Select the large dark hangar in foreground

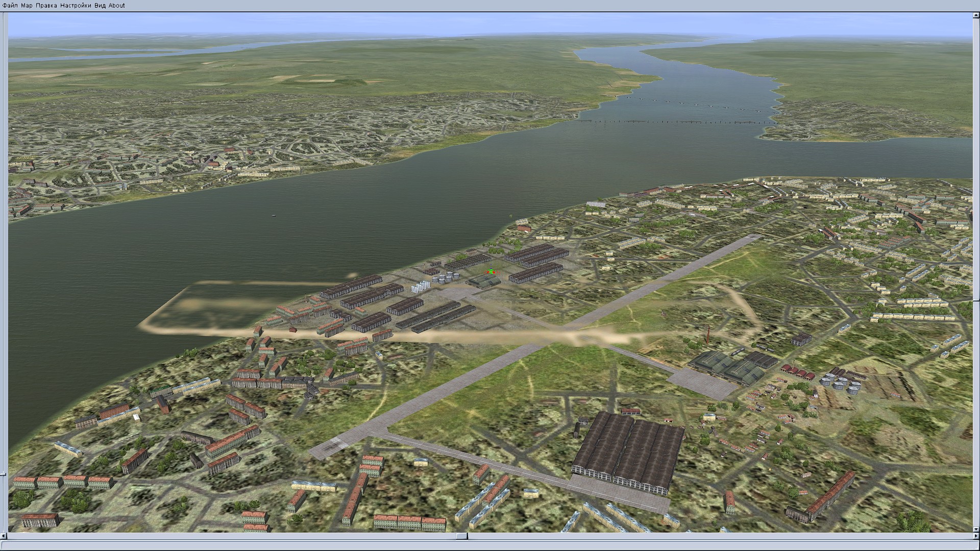(628, 452)
